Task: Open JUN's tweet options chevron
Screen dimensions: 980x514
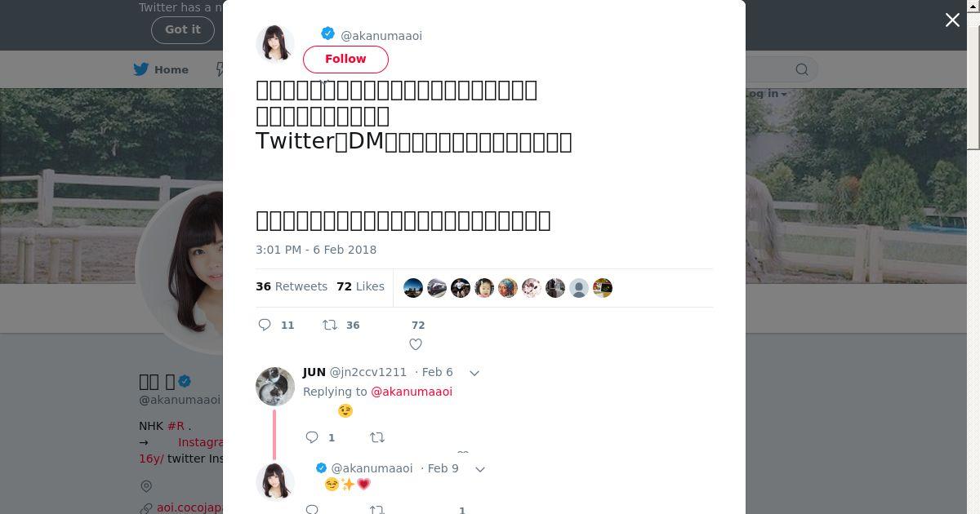Action: [x=474, y=373]
